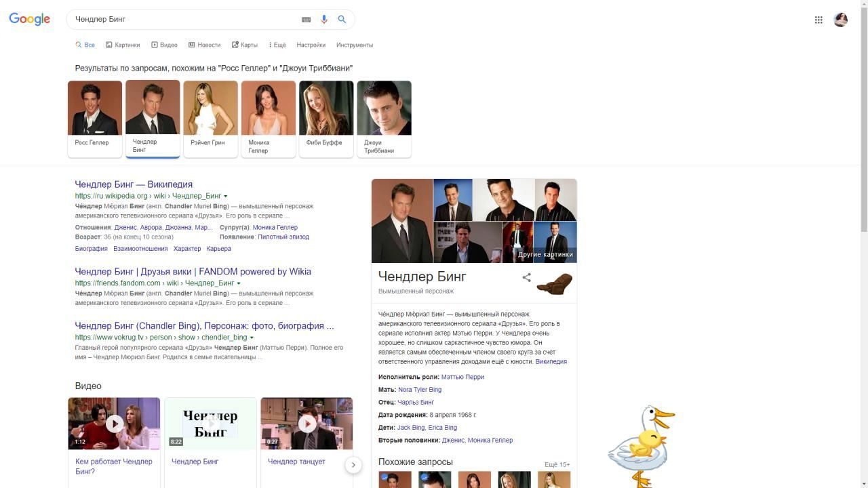This screenshot has height=488, width=868.
Task: Expand the vokrug.tv URL dropdown arrow
Action: 252,338
